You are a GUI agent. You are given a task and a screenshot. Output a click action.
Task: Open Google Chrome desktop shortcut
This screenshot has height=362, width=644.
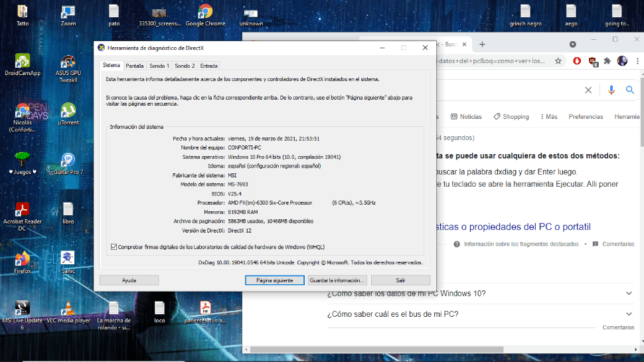click(x=205, y=15)
